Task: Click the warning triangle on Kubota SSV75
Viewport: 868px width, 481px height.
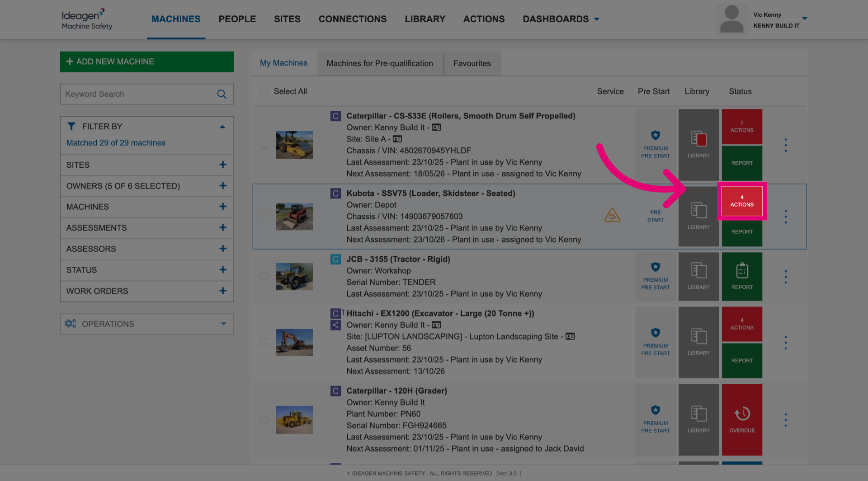Action: point(612,215)
